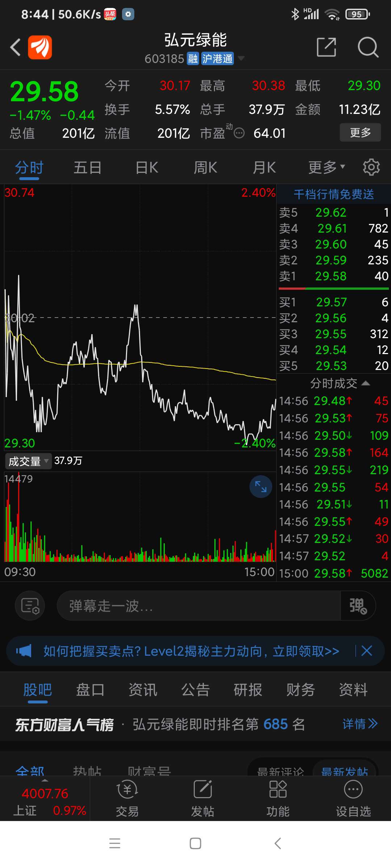Toggle the 弹 danmaku switch
This screenshot has width=391, height=868.
pyautogui.click(x=358, y=606)
